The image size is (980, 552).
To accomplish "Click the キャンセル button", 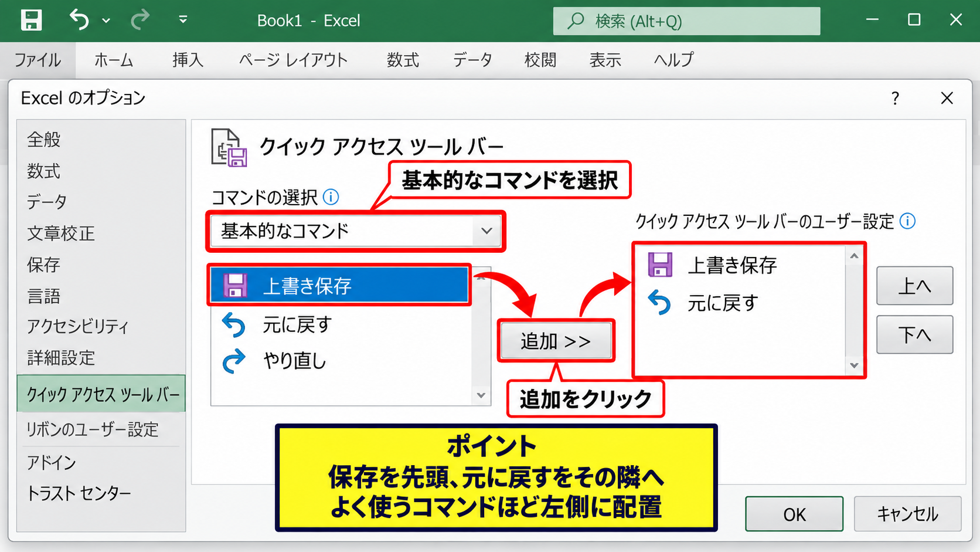I will tap(907, 514).
